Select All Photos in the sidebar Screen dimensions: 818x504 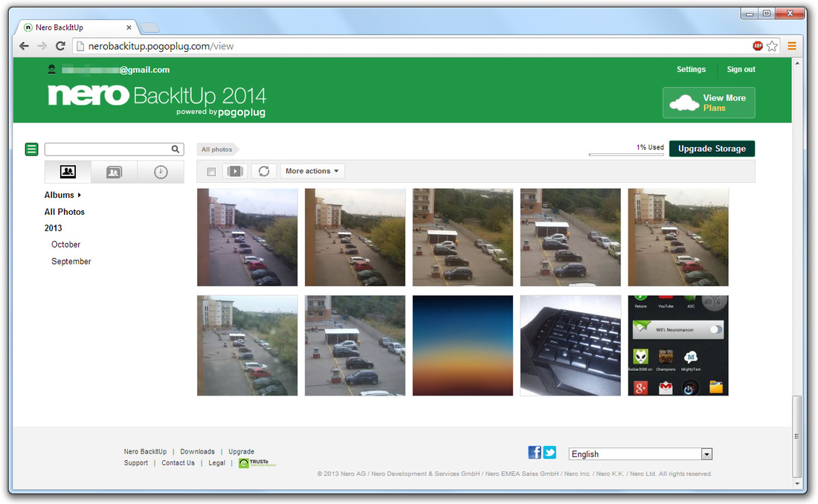pyautogui.click(x=64, y=212)
